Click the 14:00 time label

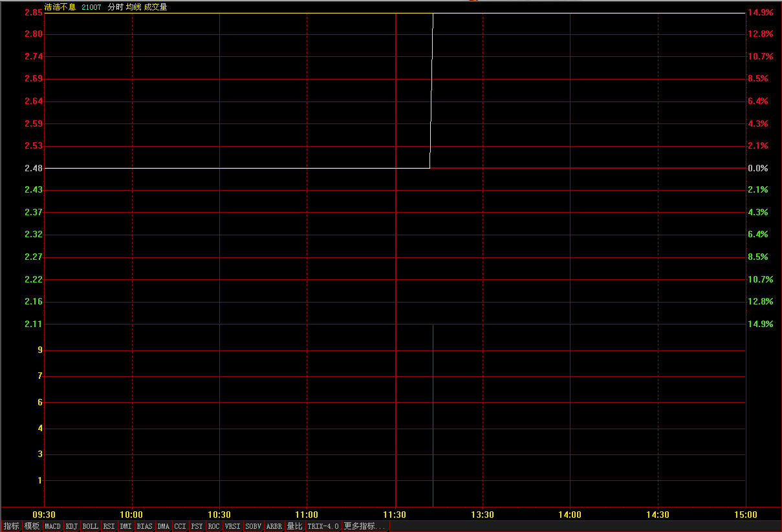coord(570,515)
